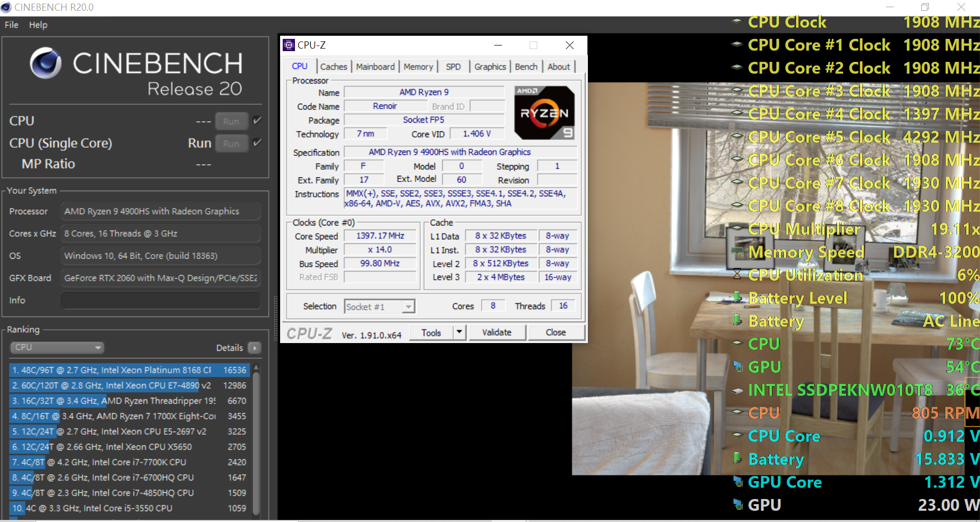
Task: Click the Core Speed 1397.17 MHz value
Action: pos(380,236)
